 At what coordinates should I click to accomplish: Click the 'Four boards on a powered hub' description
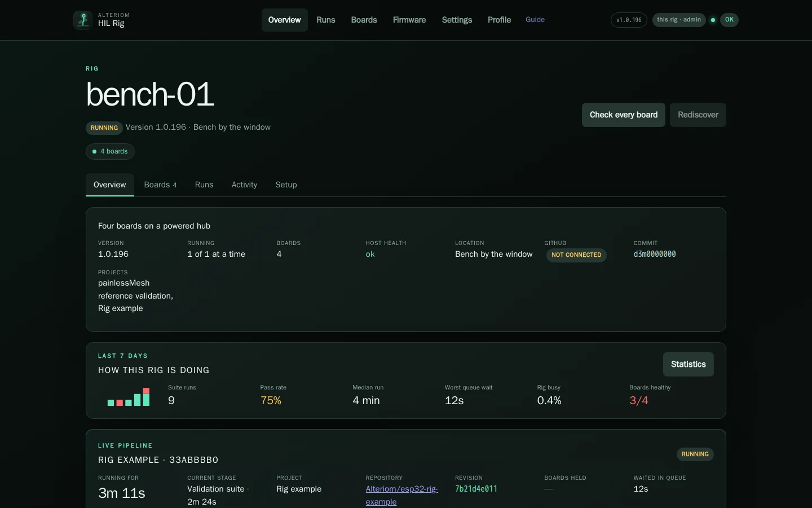[x=154, y=226]
